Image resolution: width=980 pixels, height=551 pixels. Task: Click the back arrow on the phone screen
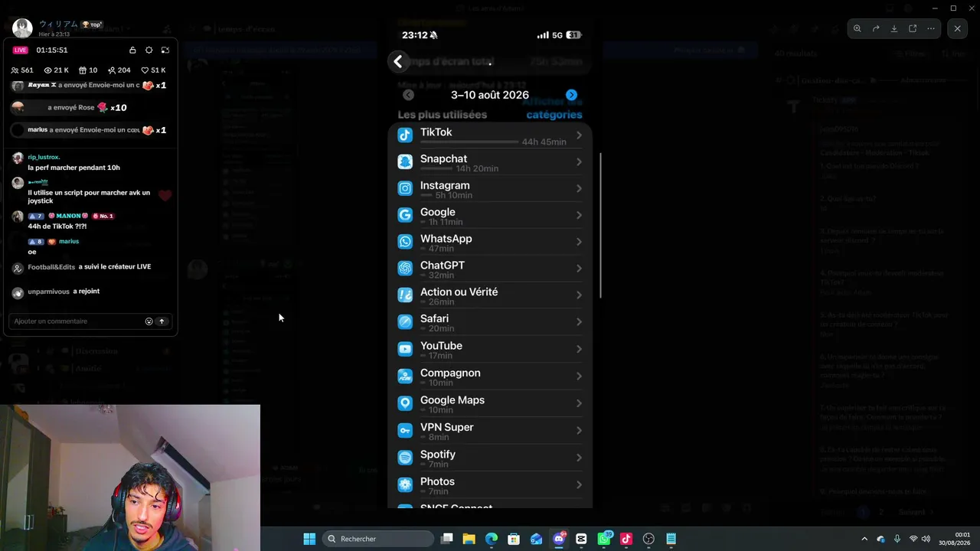coord(398,62)
